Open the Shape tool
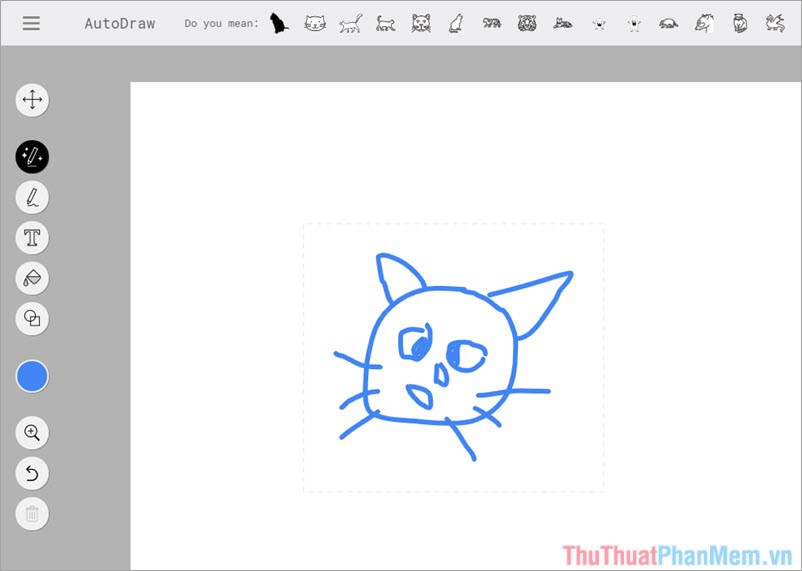Screen dimensions: 802x571 coord(32,318)
